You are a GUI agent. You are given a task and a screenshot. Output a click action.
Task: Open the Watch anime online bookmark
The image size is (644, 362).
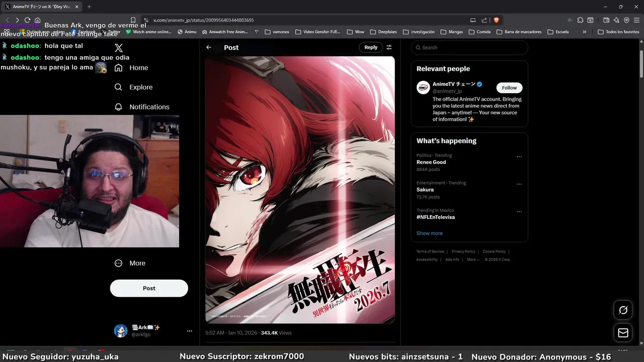click(148, 32)
